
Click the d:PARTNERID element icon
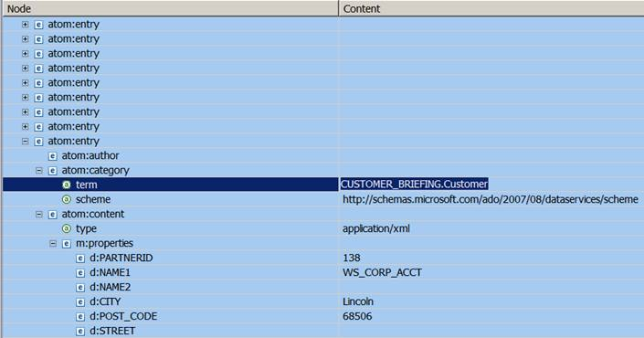(x=80, y=259)
